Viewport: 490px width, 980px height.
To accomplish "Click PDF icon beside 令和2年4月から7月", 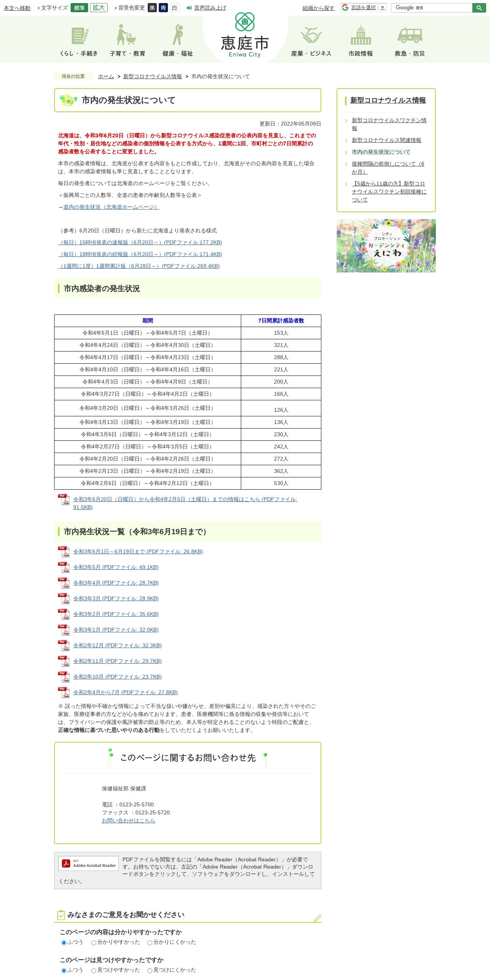I will coord(64,693).
